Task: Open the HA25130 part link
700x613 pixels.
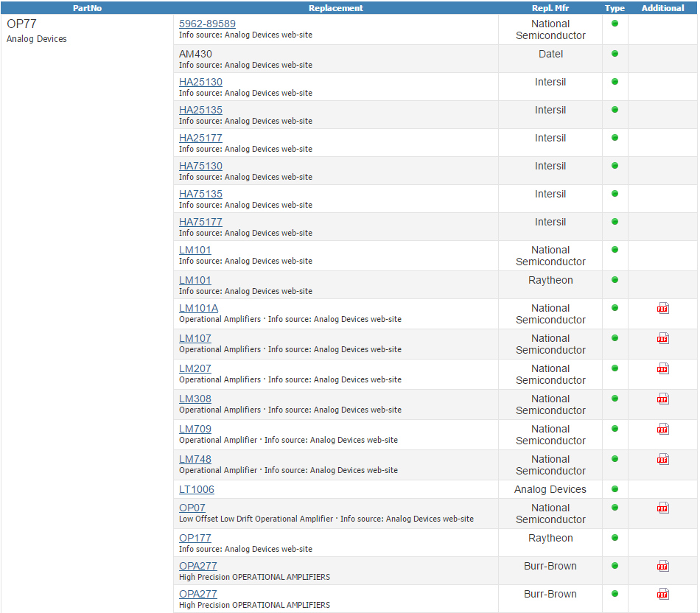Action: pyautogui.click(x=200, y=82)
